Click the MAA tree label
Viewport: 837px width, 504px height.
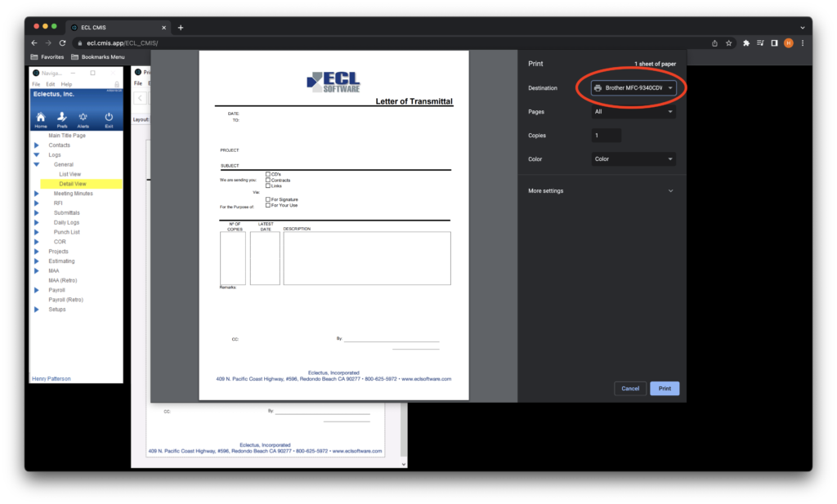(x=54, y=271)
